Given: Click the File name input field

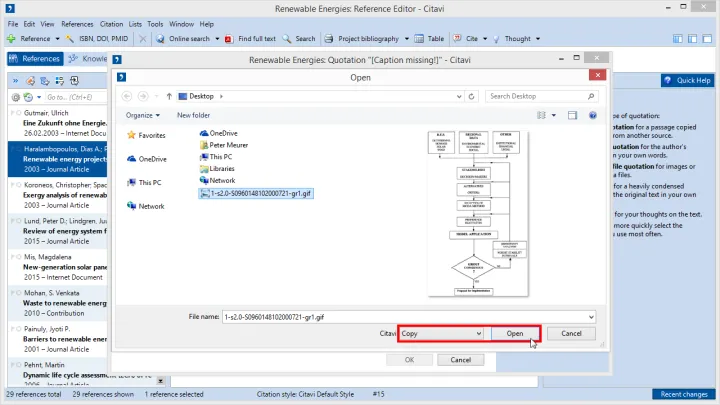Looking at the screenshot, I should 409,317.
